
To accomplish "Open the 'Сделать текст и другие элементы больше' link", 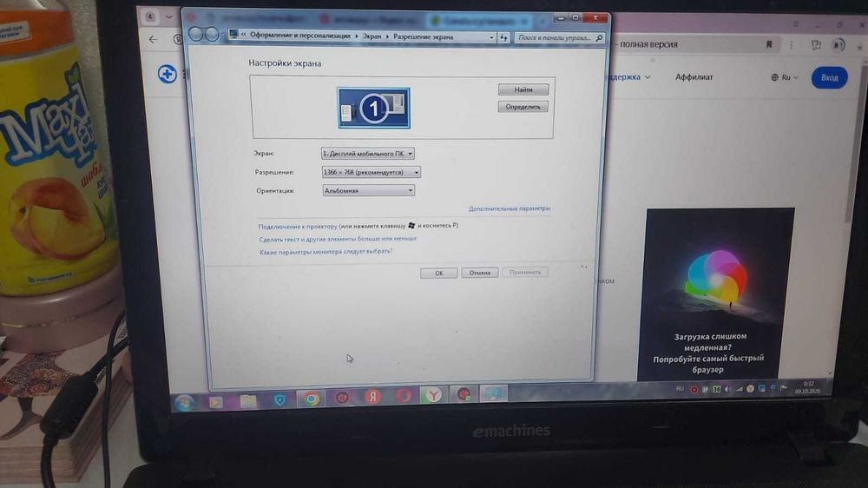I will coord(338,239).
